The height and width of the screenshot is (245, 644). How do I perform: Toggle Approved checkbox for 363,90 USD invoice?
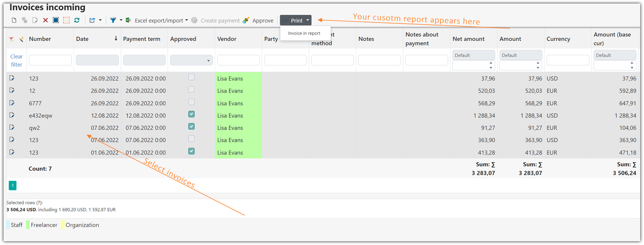tap(191, 139)
